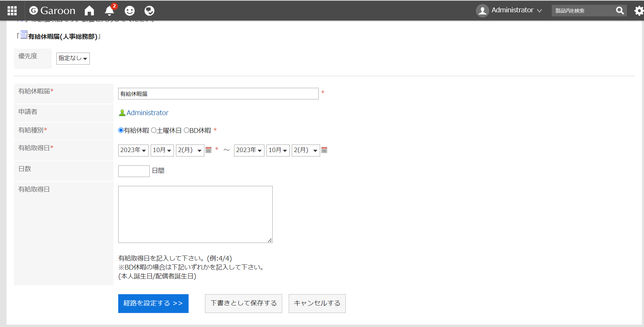This screenshot has height=327, width=644.
Task: Open the Administrator applicant link
Action: 147,113
